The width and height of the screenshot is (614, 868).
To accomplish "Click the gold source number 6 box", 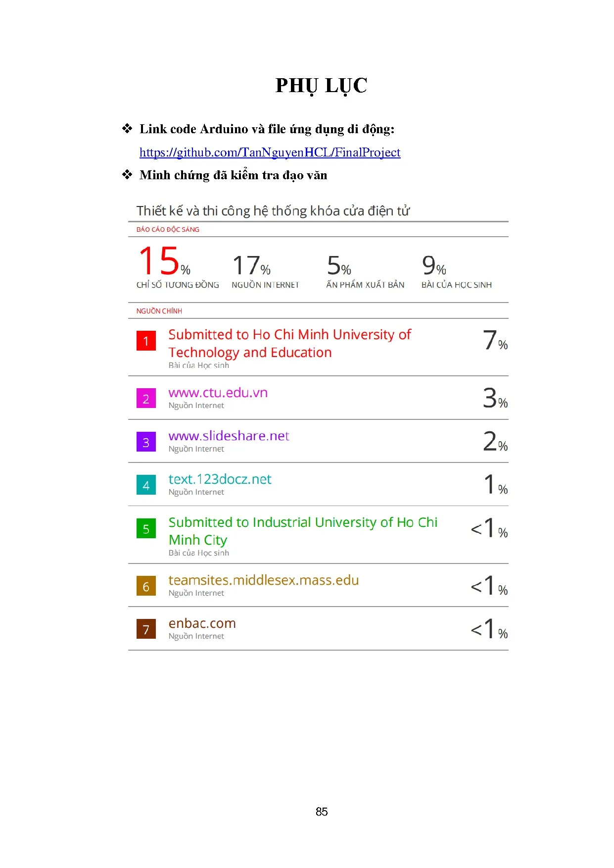I will [146, 586].
